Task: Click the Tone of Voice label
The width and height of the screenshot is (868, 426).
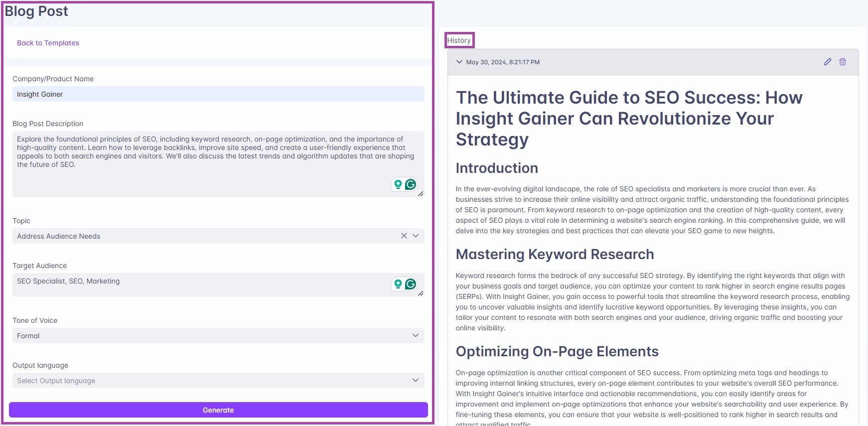Action: coord(35,320)
